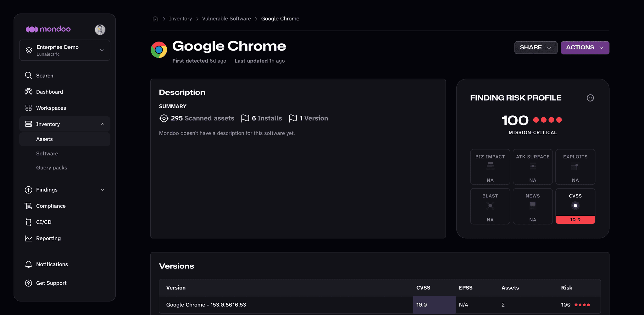The width and height of the screenshot is (644, 315).
Task: Click the Scanned assets target icon
Action: click(164, 118)
